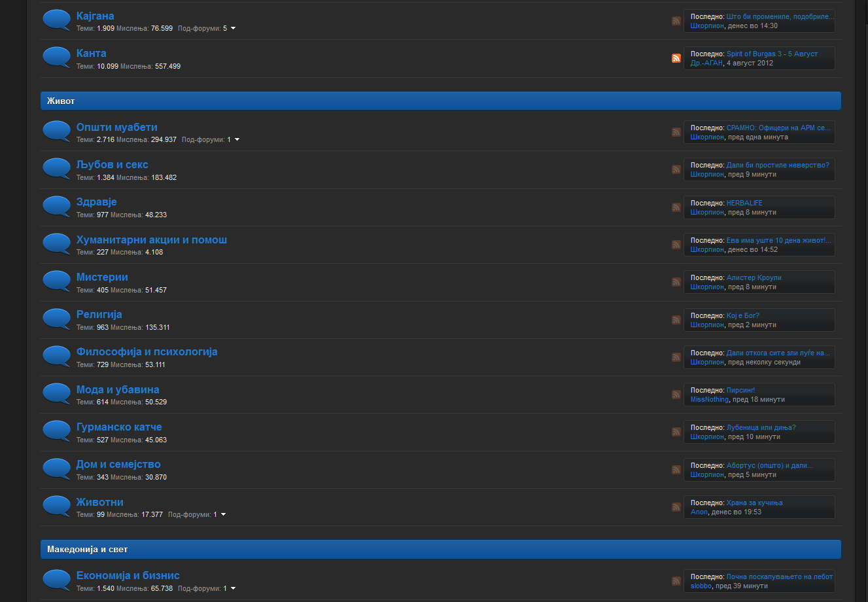The height and width of the screenshot is (602, 868).
Task: View profile of user Anon
Action: (699, 512)
